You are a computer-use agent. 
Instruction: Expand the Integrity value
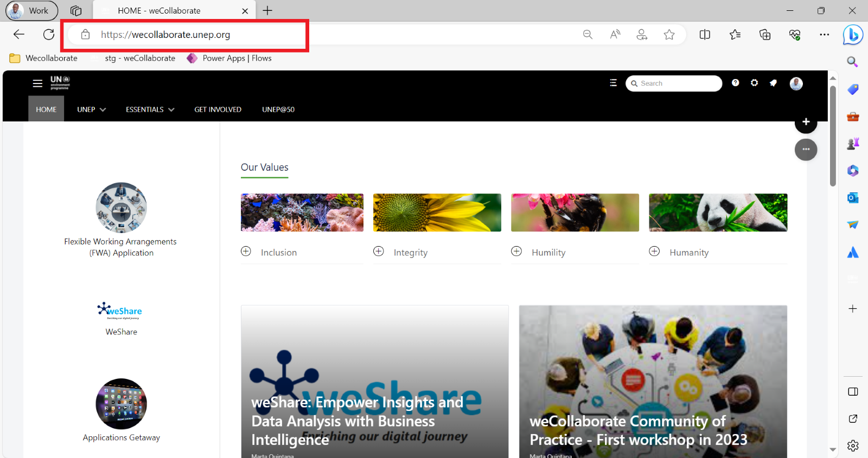click(379, 251)
